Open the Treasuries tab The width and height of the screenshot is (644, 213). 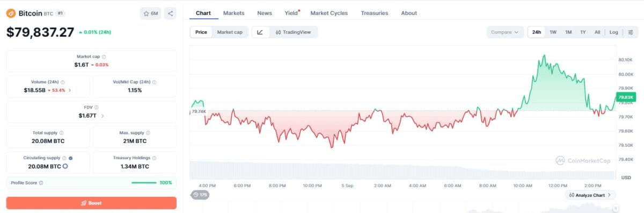coord(375,13)
